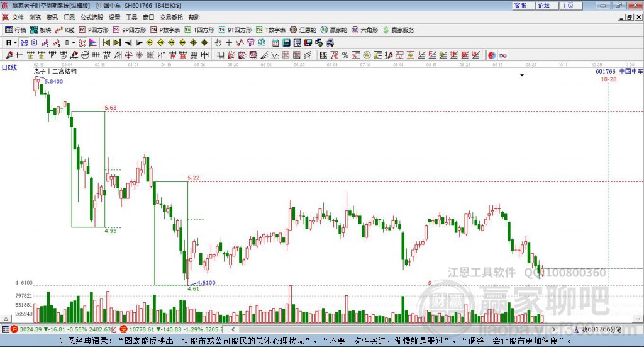Screen dimensions: 644x347
Task: Click the 3024.39 index value
Action: pos(30,329)
